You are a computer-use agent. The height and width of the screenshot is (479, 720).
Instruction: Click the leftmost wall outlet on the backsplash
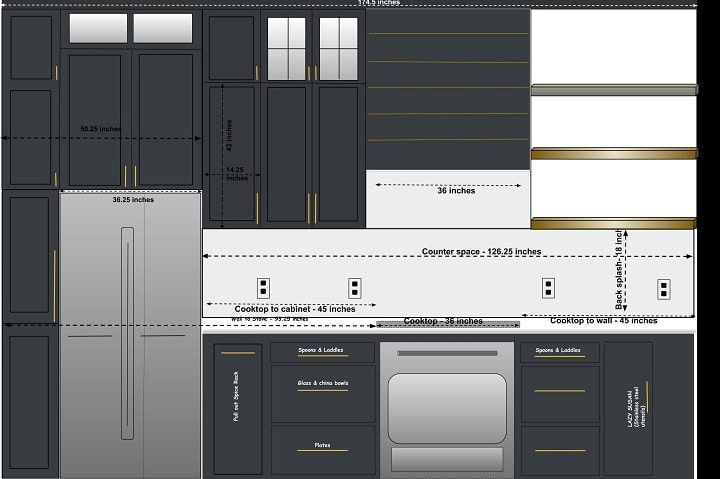263,288
